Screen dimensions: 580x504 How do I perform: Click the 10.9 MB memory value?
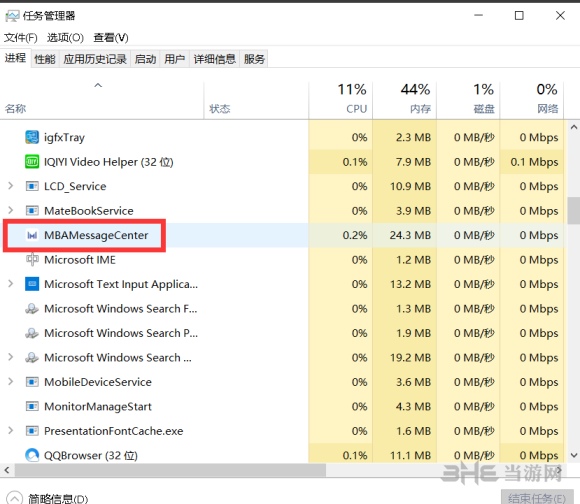tap(410, 186)
